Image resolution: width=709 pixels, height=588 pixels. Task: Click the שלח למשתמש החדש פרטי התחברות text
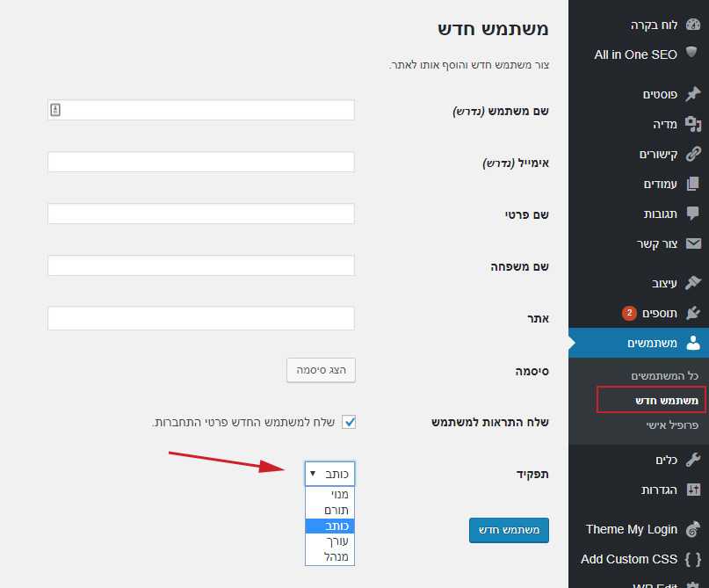click(243, 423)
